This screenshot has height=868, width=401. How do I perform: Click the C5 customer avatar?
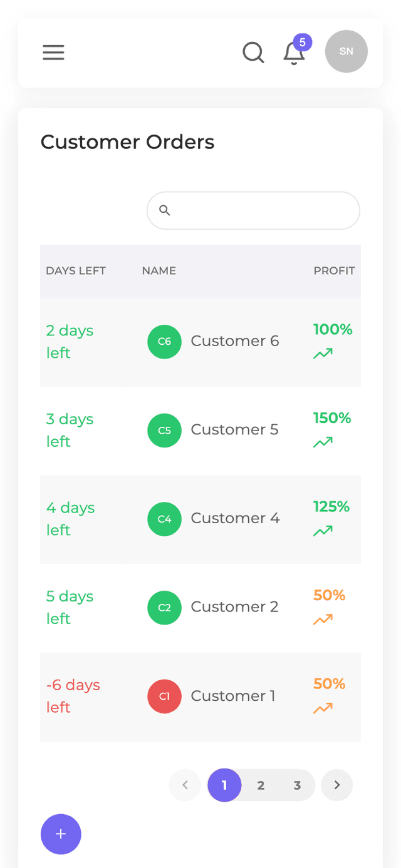pos(164,431)
